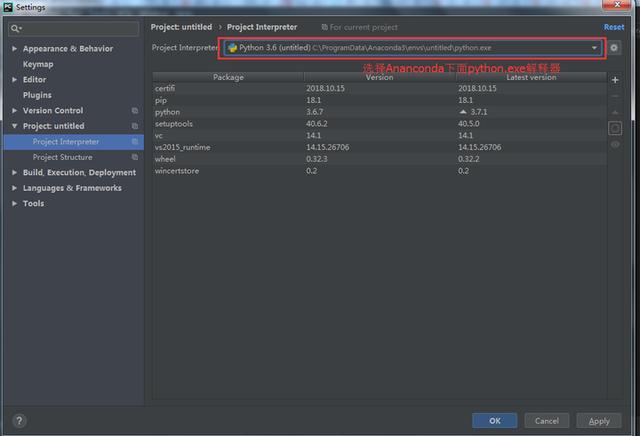640x436 pixels.
Task: Click project-level icon beside Version Control
Action: pos(134,111)
